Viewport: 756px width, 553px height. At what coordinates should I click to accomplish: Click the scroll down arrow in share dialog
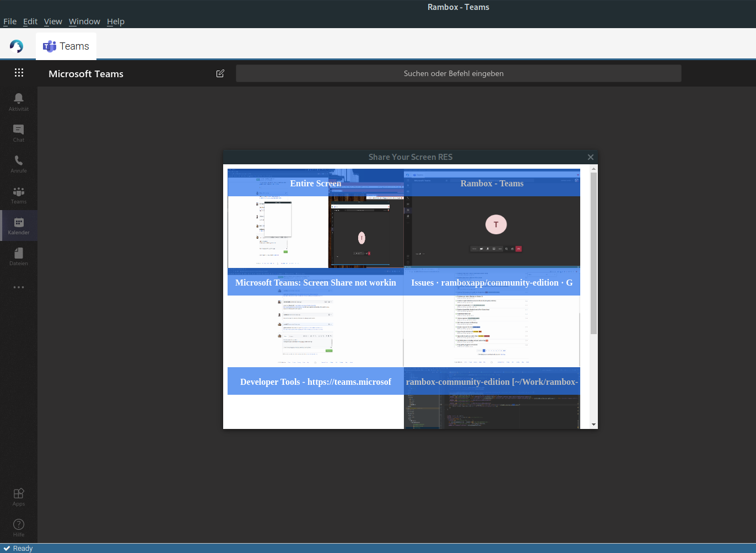pyautogui.click(x=593, y=425)
